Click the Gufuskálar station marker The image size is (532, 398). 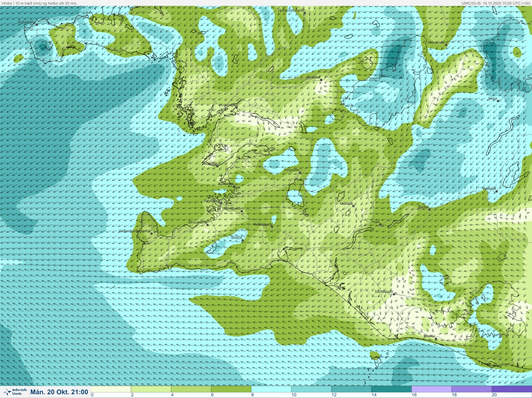coord(37,25)
